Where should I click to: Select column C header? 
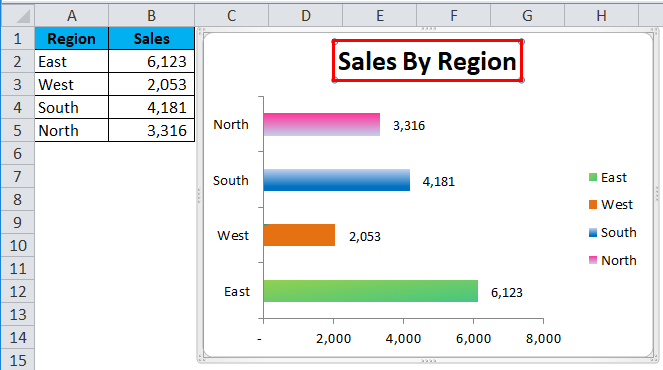(x=231, y=16)
